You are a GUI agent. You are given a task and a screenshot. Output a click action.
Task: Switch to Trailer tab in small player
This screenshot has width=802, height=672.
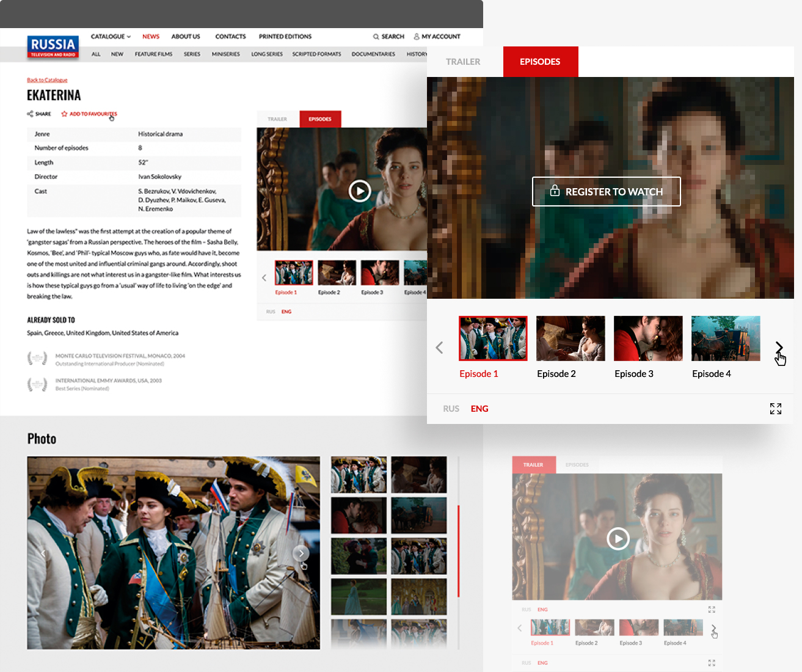pos(277,119)
